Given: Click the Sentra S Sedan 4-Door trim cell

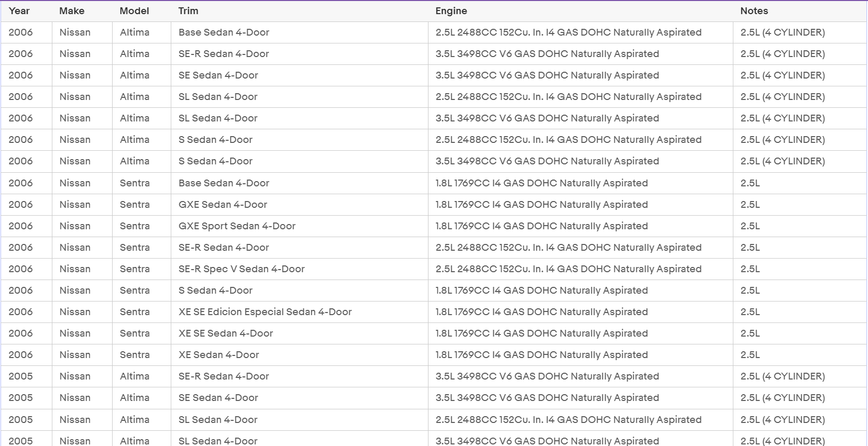Looking at the screenshot, I should (299, 291).
